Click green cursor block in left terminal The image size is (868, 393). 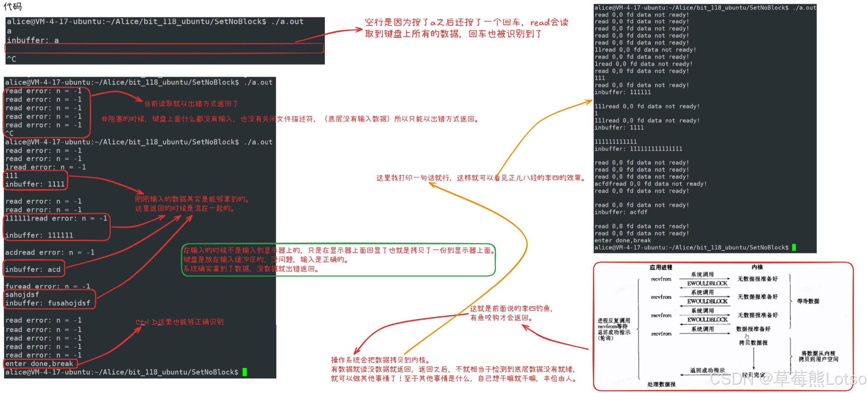click(244, 372)
